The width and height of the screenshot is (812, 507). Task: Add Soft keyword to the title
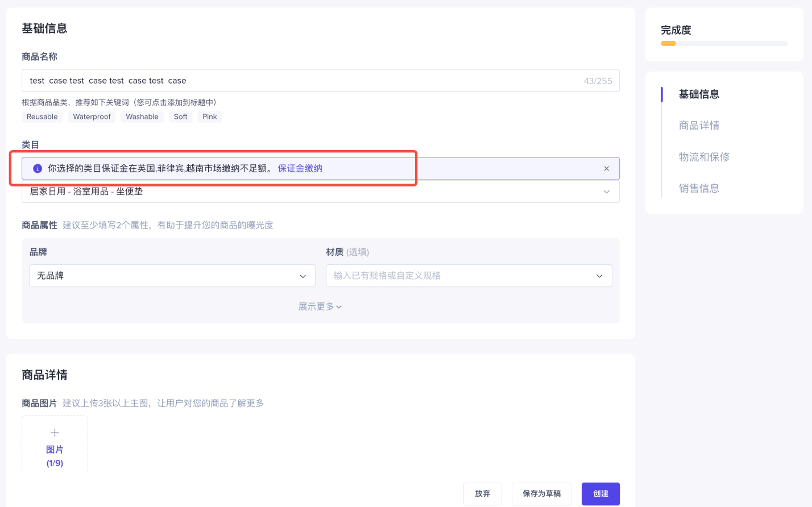pos(180,117)
